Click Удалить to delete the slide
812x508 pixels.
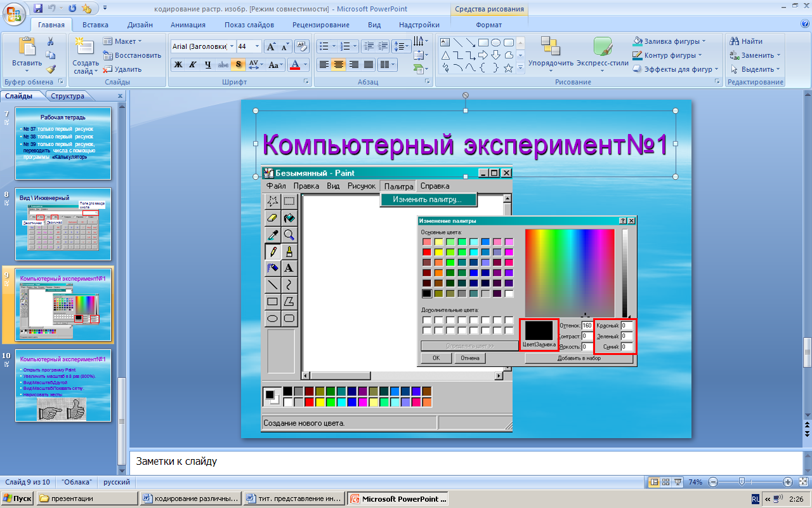pyautogui.click(x=122, y=69)
